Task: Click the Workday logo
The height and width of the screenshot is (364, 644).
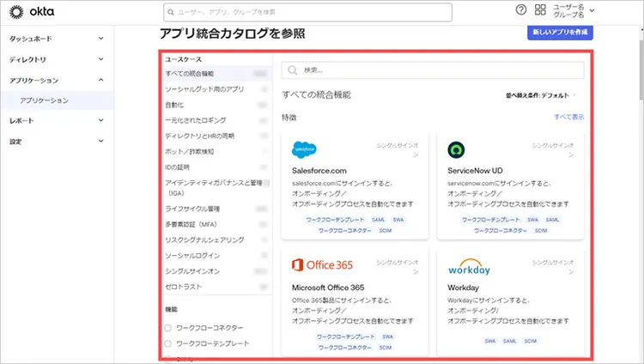Action: [x=469, y=267]
